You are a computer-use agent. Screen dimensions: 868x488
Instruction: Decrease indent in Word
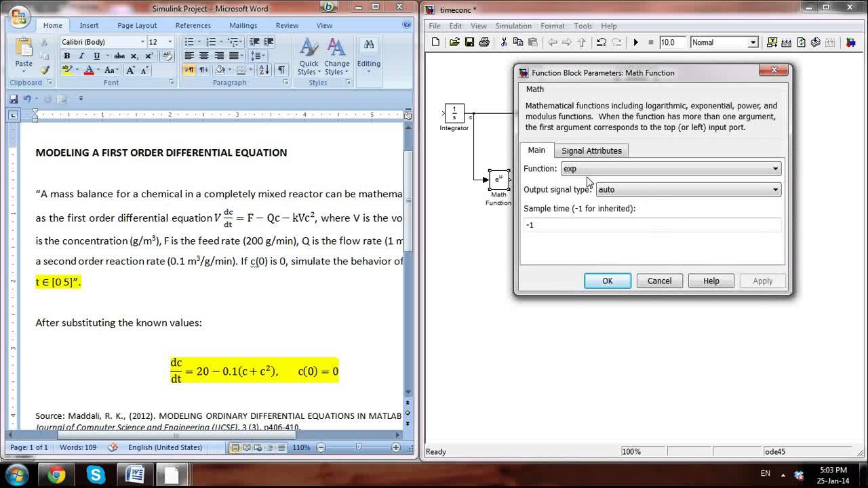coord(255,42)
